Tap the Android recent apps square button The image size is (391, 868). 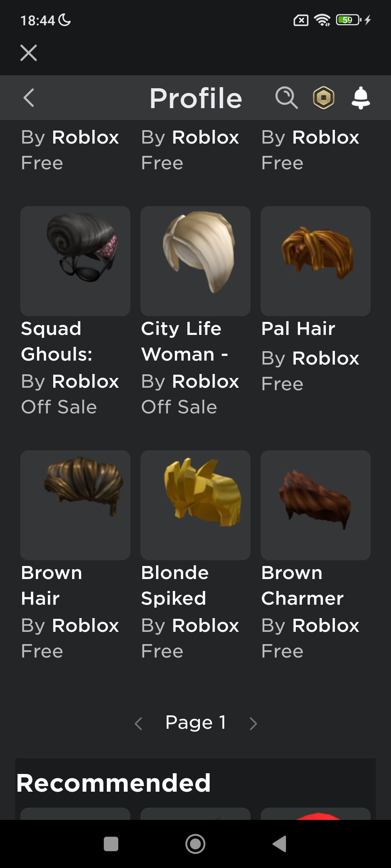pyautogui.click(x=111, y=844)
